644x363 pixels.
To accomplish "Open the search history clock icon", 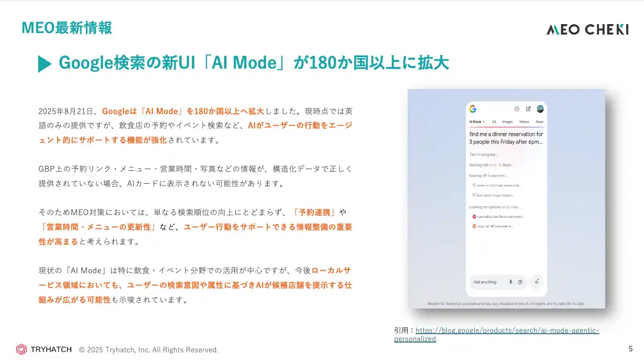I will coord(516,109).
